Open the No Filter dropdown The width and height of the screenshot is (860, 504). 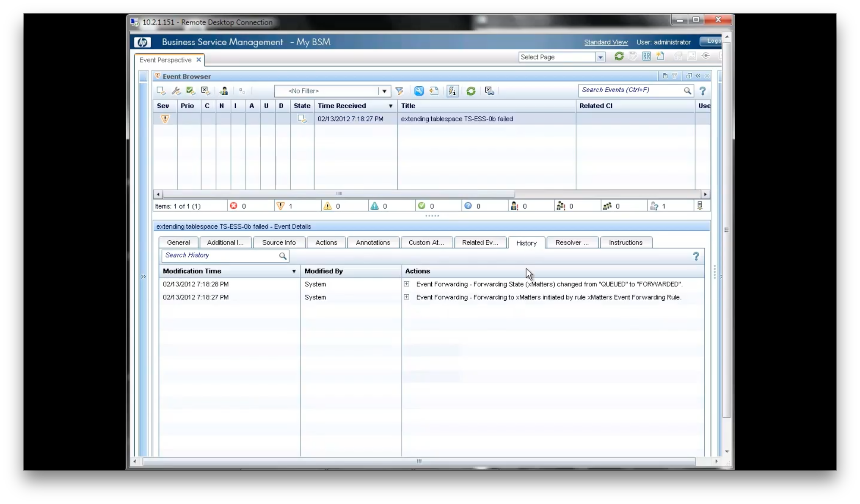click(383, 91)
